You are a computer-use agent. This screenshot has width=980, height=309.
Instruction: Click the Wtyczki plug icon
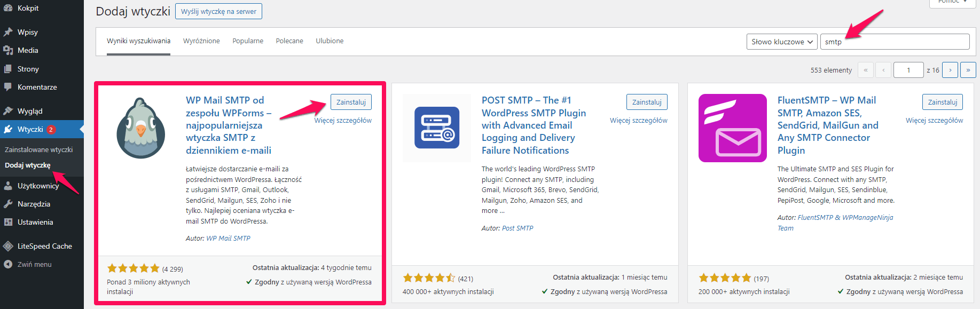point(8,129)
